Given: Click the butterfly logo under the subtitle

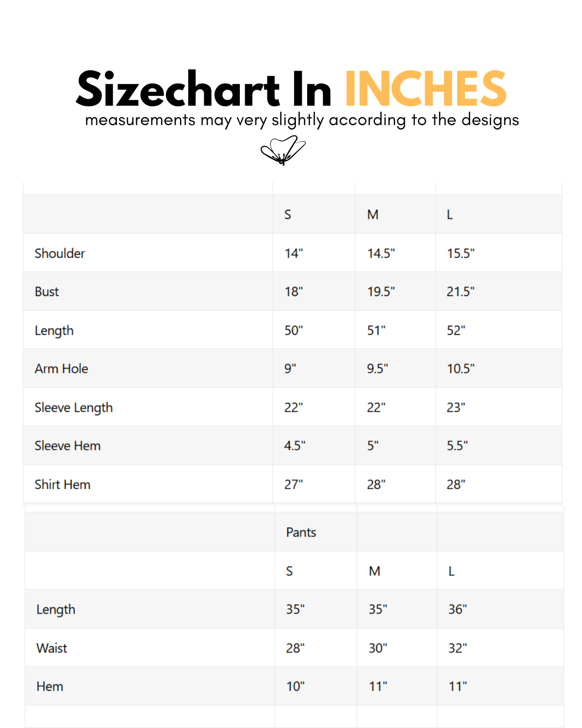Looking at the screenshot, I should pyautogui.click(x=283, y=150).
